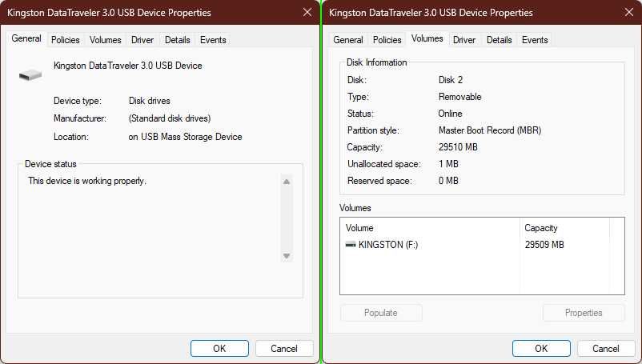
Task: Open the Volumes tab in left window
Action: [105, 40]
